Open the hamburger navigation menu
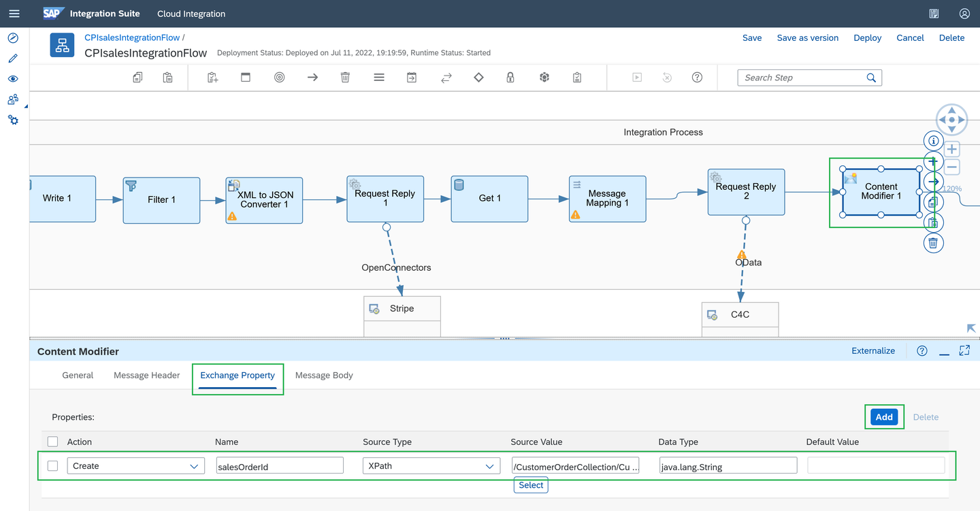This screenshot has width=980, height=511. tap(14, 14)
